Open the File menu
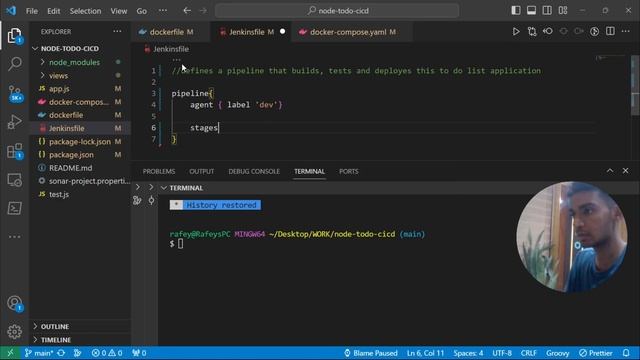Screen dimensions: 640x360 tap(32, 11)
